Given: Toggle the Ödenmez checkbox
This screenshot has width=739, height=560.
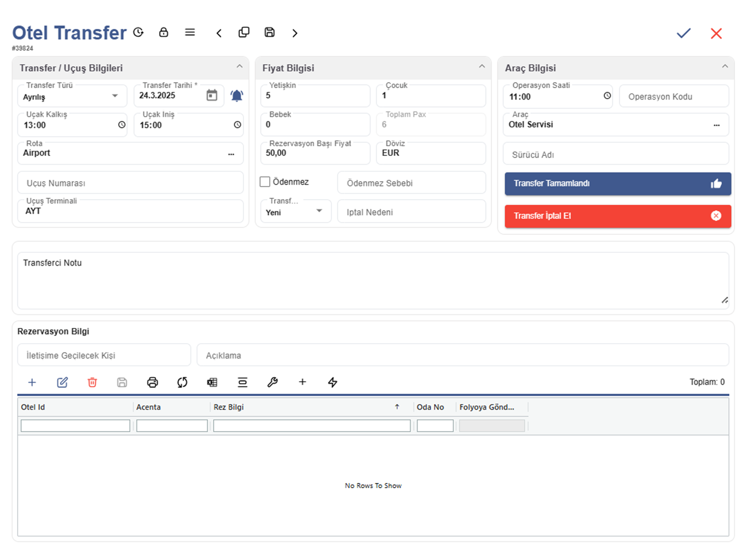Looking at the screenshot, I should coord(265,182).
